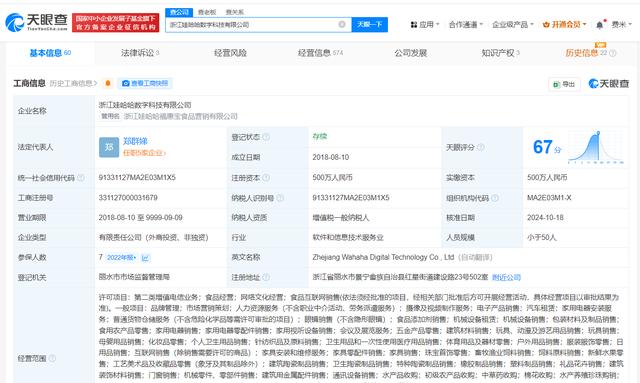
Task: Click the 导出 export button
Action: pos(564,84)
